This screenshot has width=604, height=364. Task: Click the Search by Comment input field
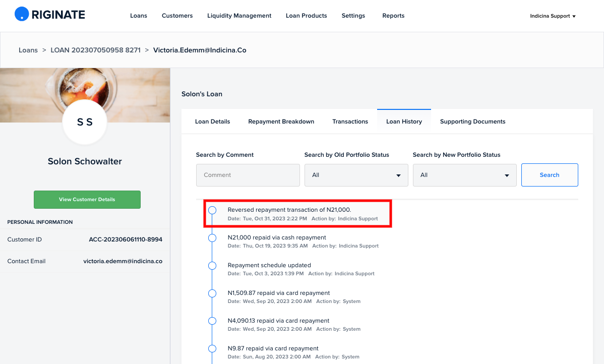[248, 175]
